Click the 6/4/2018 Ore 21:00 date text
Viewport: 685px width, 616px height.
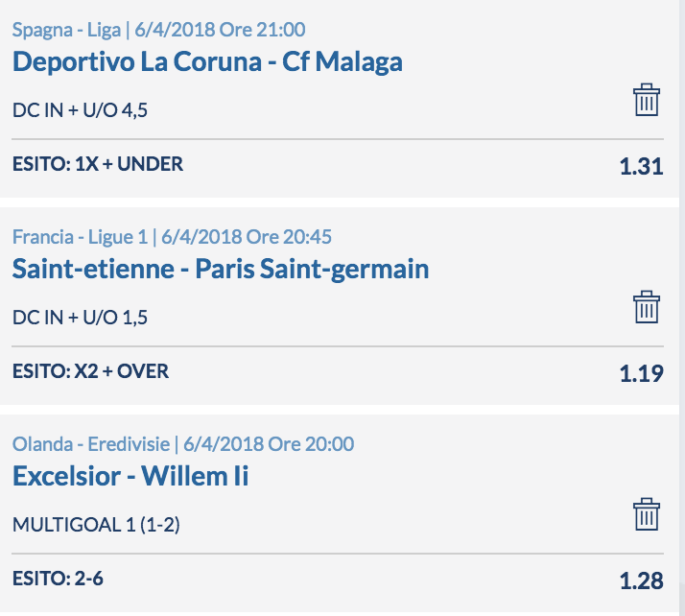[x=220, y=30]
